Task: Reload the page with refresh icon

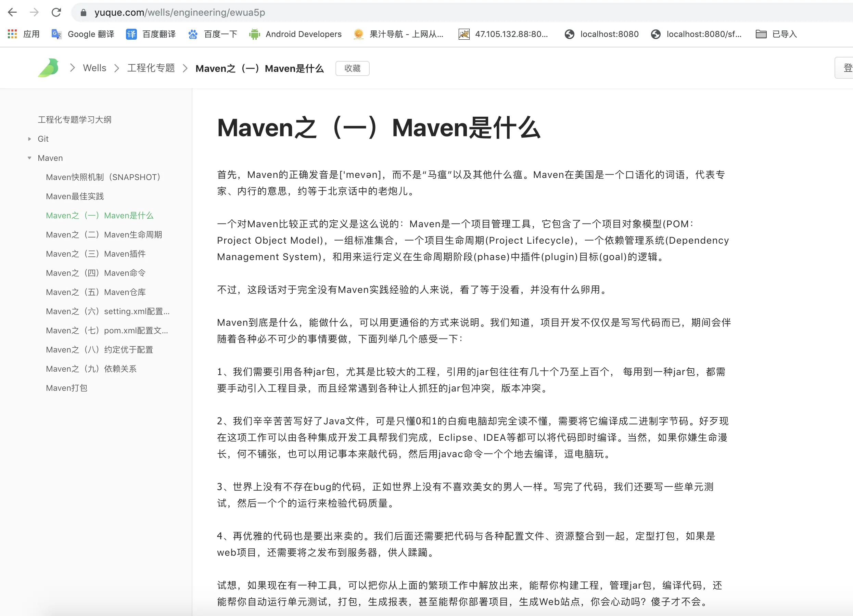Action: pyautogui.click(x=56, y=12)
